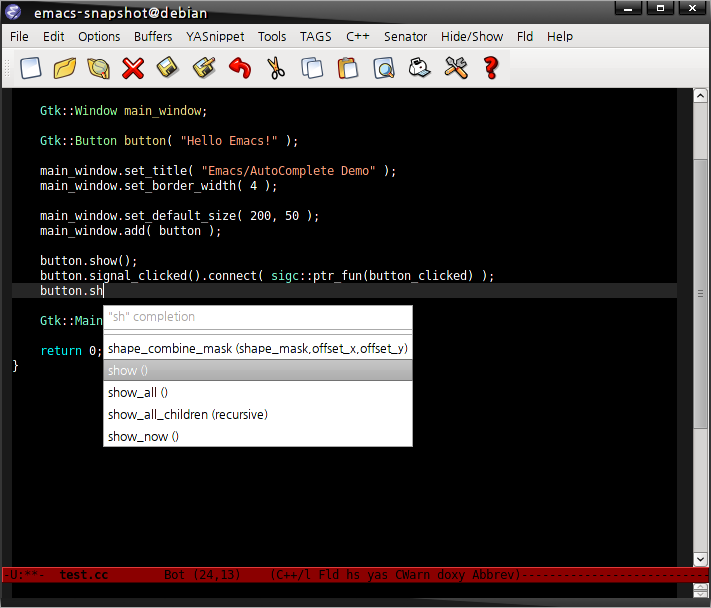711x608 pixels.
Task: Open the Options menu
Action: tap(99, 36)
